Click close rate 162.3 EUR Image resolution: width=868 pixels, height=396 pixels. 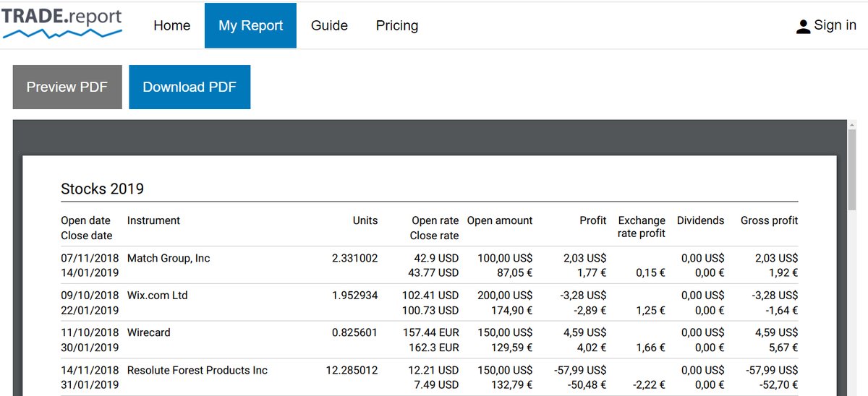433,347
